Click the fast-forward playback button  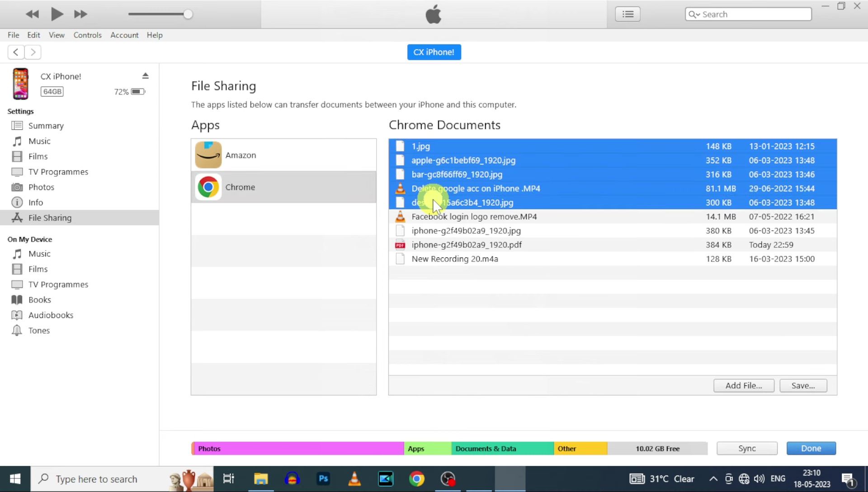(80, 14)
